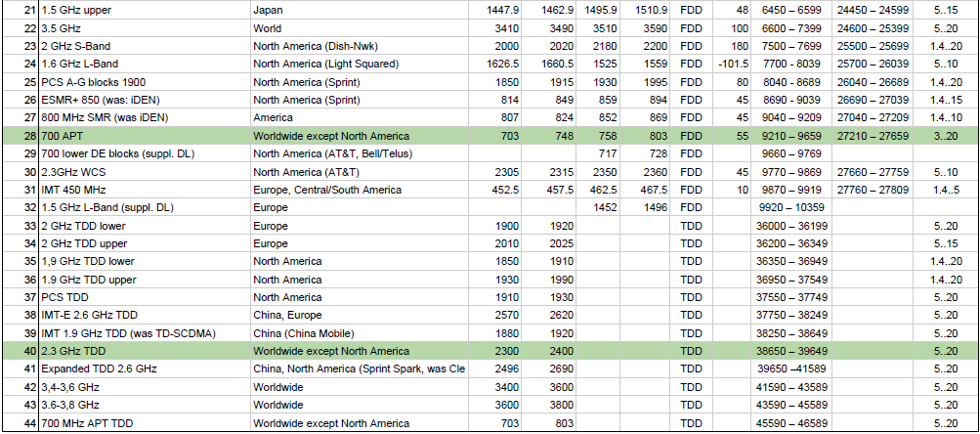Select the "6450 – 6599" channel range
980x434 pixels.
coord(791,11)
